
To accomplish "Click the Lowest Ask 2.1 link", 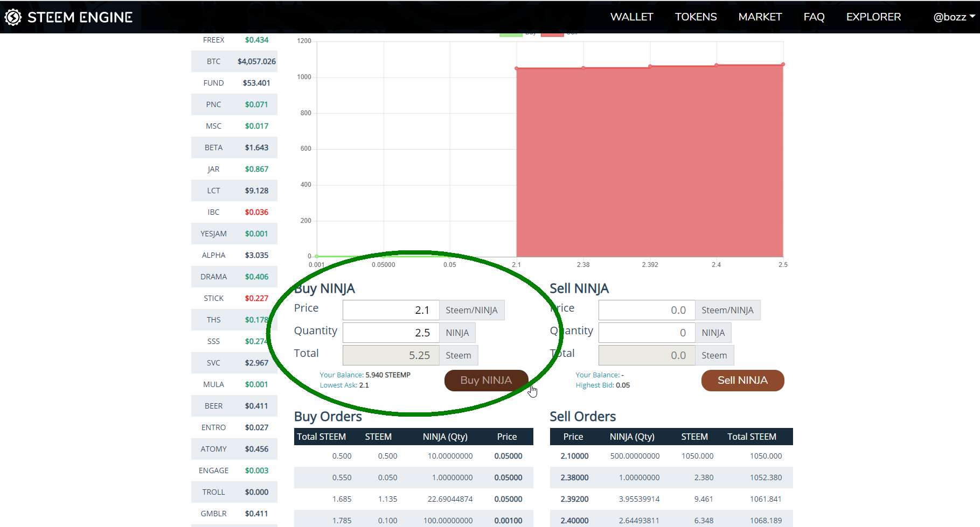I will (344, 385).
